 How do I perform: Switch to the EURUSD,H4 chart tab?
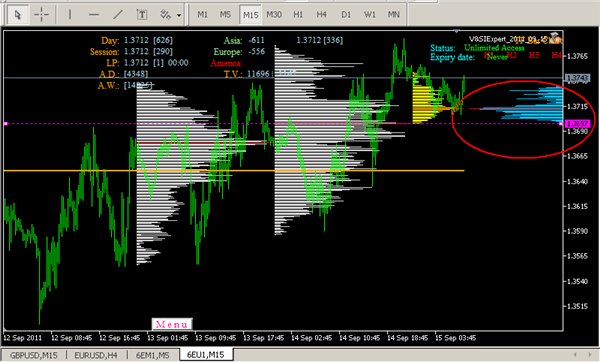(96, 355)
